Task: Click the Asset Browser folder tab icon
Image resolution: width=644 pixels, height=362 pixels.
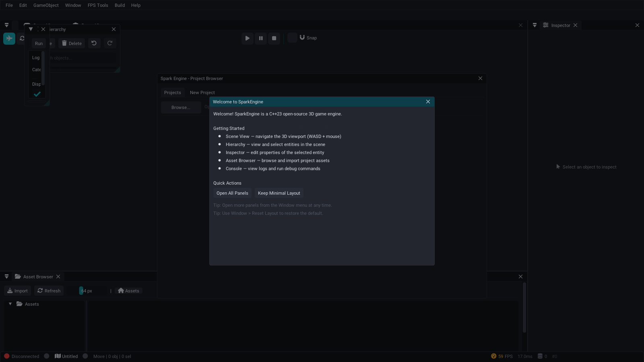Action: point(18,276)
